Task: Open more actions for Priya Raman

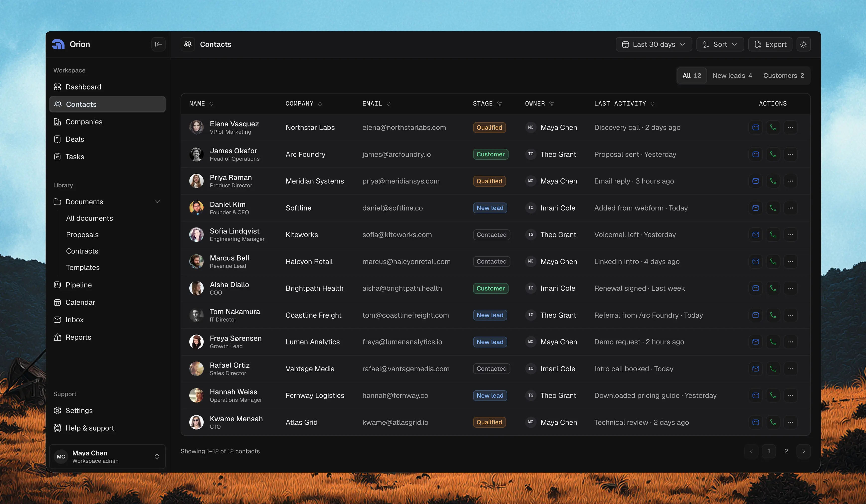Action: pyautogui.click(x=790, y=181)
